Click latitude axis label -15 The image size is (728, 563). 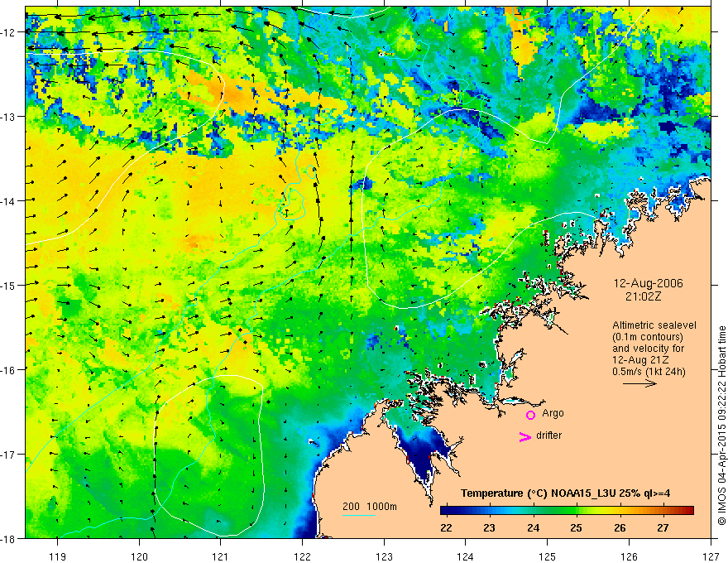(9, 285)
